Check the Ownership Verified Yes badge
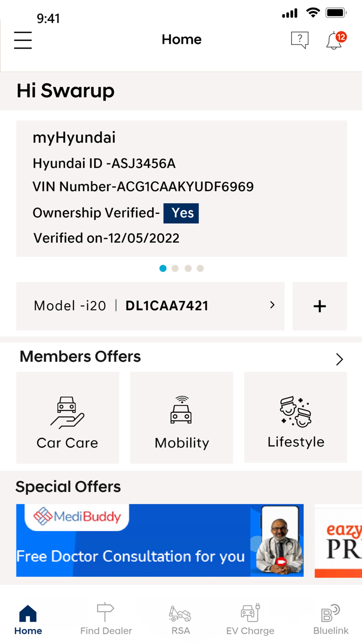Viewport: 362px width, 644px height. coord(181,213)
